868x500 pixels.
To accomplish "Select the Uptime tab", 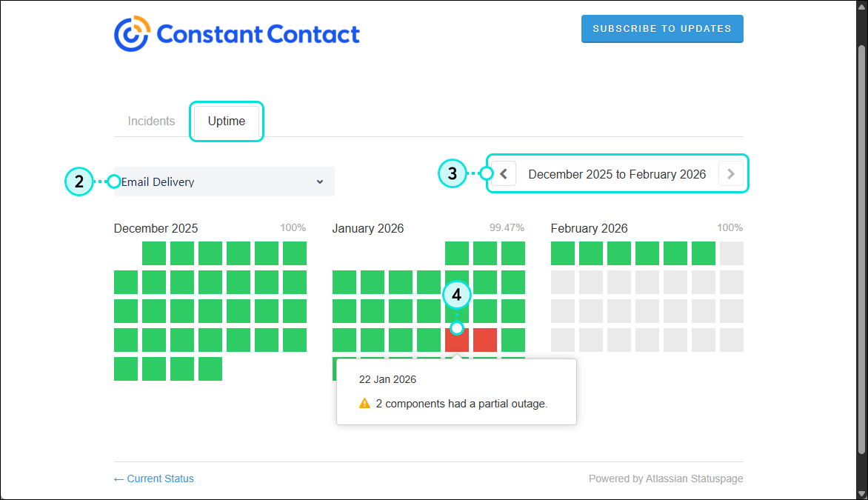I will (x=226, y=121).
